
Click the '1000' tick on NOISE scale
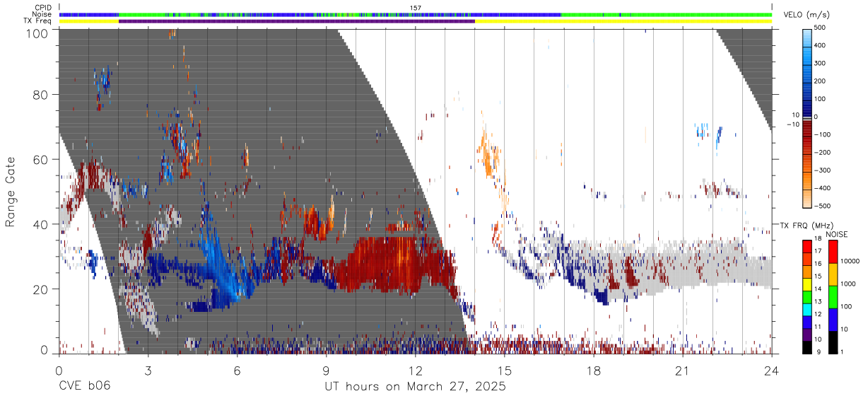coord(848,284)
